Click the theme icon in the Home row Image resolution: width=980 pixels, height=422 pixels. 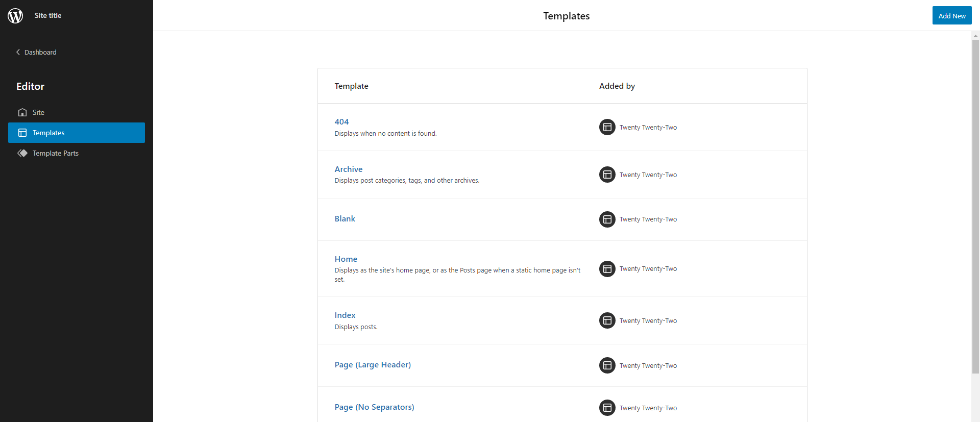click(607, 269)
